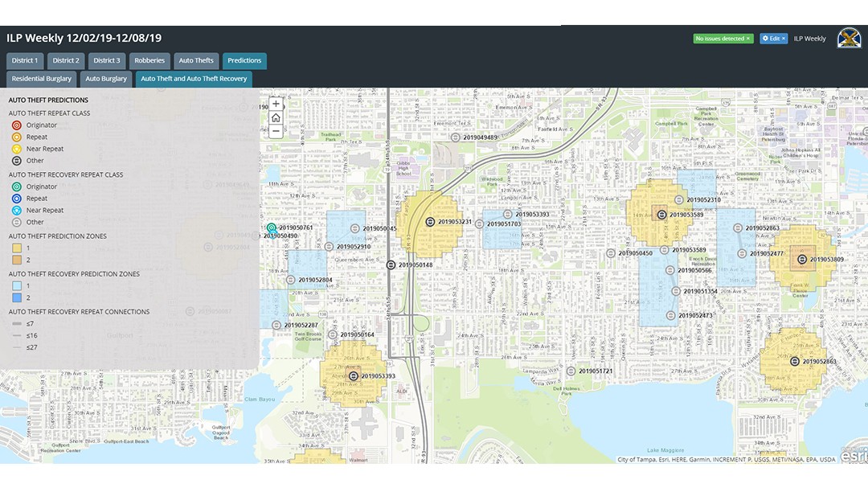868x488 pixels.
Task: Switch to Auto Burglary sub-tab
Action: click(106, 79)
